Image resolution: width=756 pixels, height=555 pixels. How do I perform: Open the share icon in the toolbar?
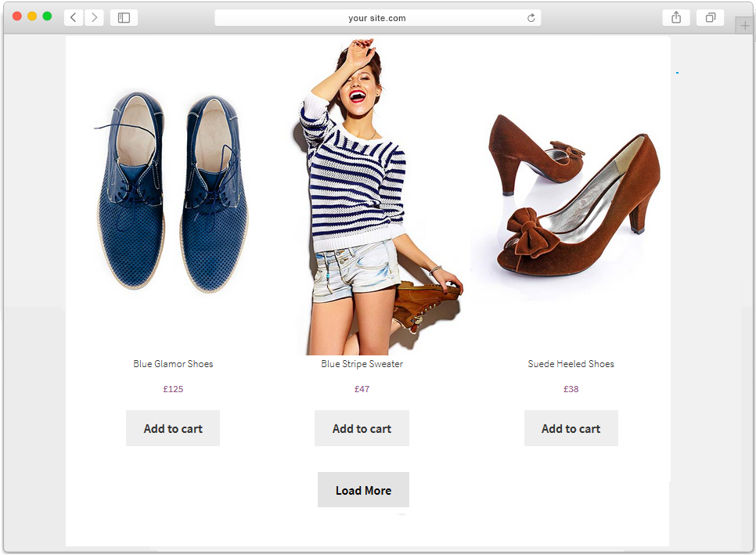676,18
